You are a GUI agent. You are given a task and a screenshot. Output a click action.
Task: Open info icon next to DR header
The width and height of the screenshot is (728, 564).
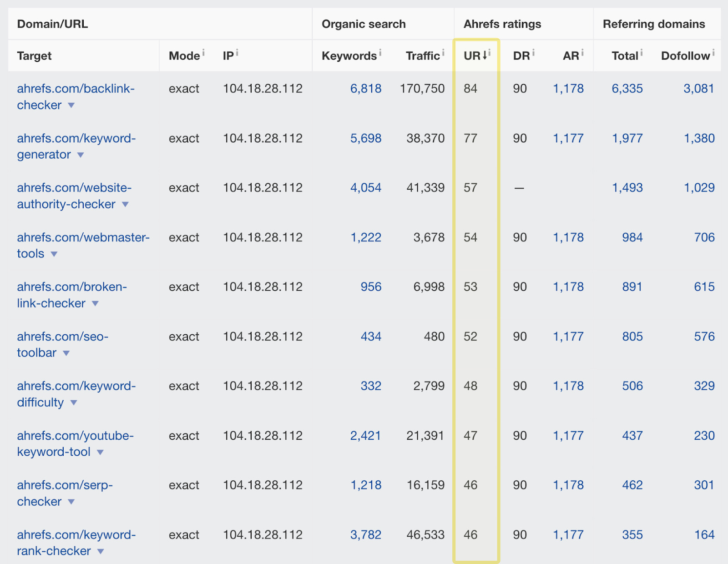coord(533,53)
